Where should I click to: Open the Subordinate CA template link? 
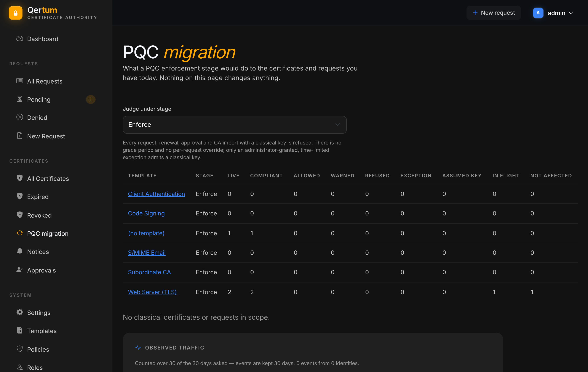pos(149,272)
